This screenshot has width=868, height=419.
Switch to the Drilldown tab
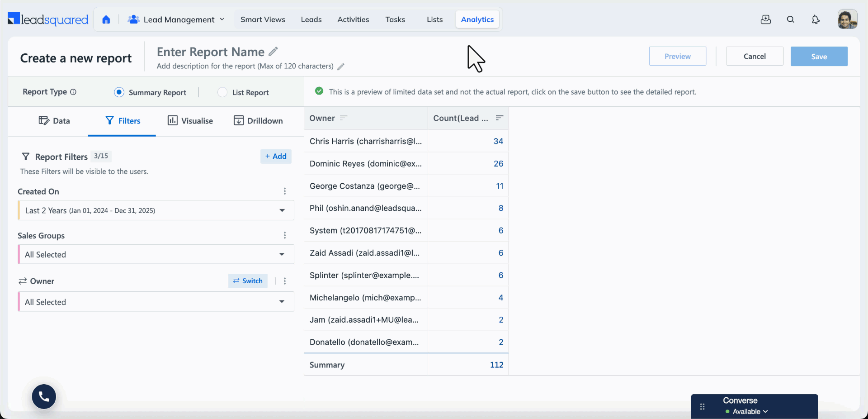[x=258, y=121]
